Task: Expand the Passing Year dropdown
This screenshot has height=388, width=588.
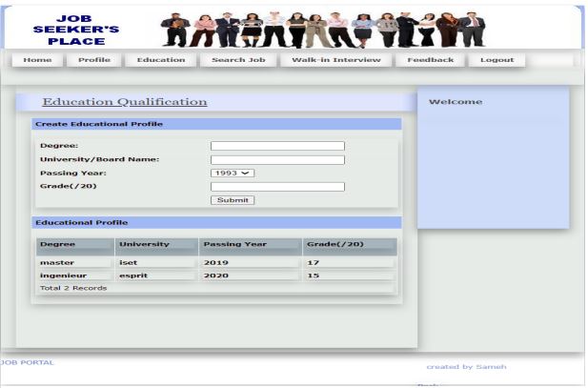Action: click(x=233, y=173)
